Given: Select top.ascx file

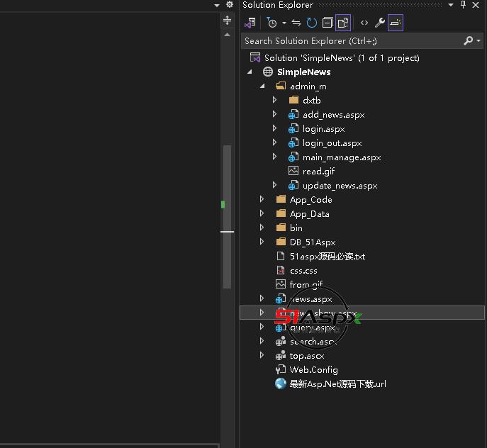Looking at the screenshot, I should [x=307, y=356].
